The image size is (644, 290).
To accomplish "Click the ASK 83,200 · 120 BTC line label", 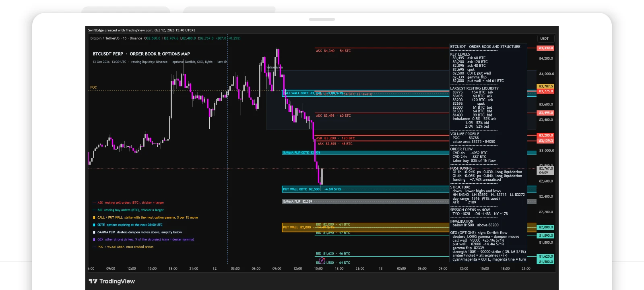I will tap(335, 138).
